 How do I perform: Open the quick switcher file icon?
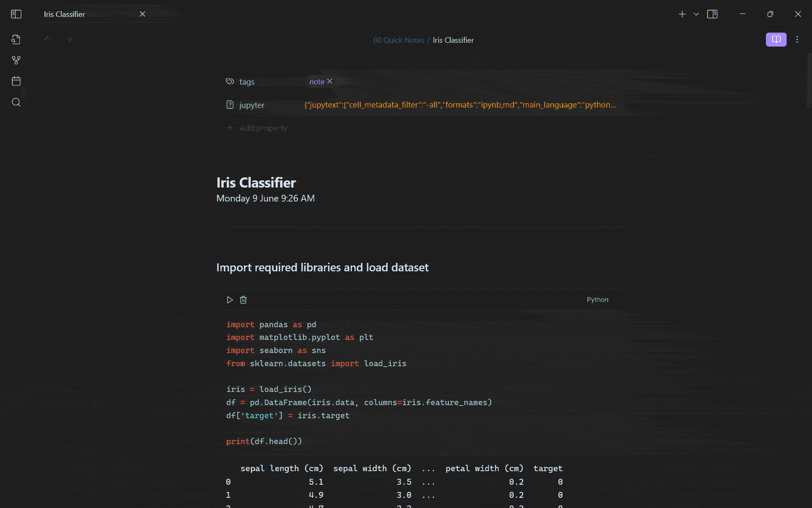(16, 39)
